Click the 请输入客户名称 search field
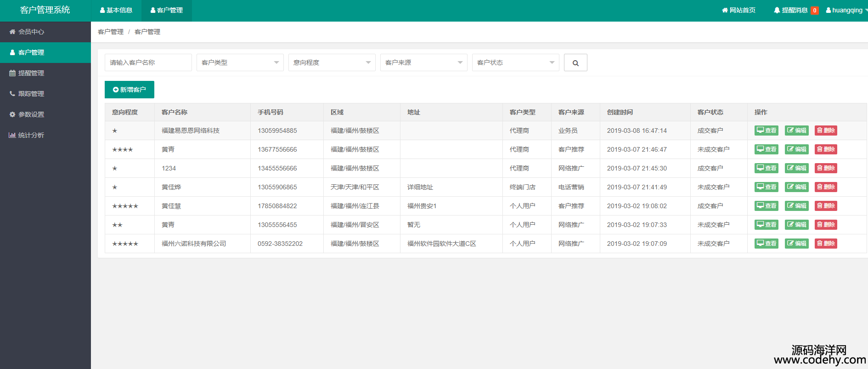This screenshot has height=369, width=868. [148, 62]
